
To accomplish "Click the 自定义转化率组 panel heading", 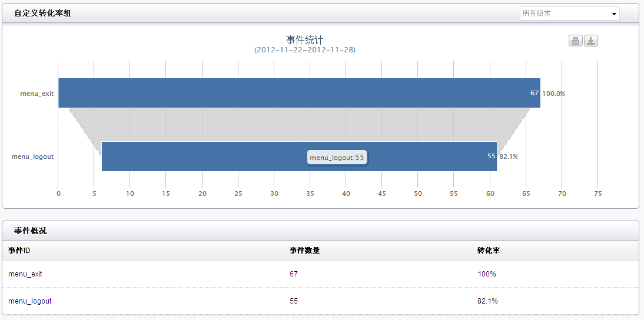I will 43,14.
